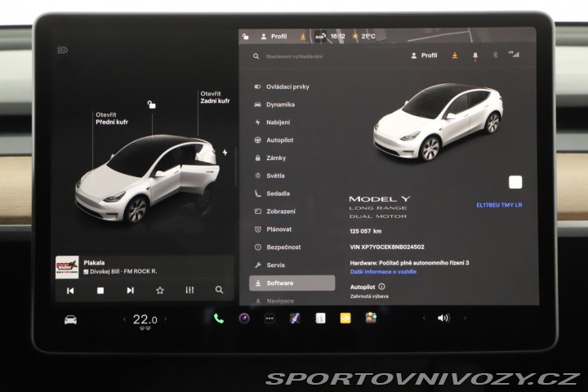Screen dimensions: 588x392
Task: Open the Sedadla seat settings
Action: pos(272,194)
